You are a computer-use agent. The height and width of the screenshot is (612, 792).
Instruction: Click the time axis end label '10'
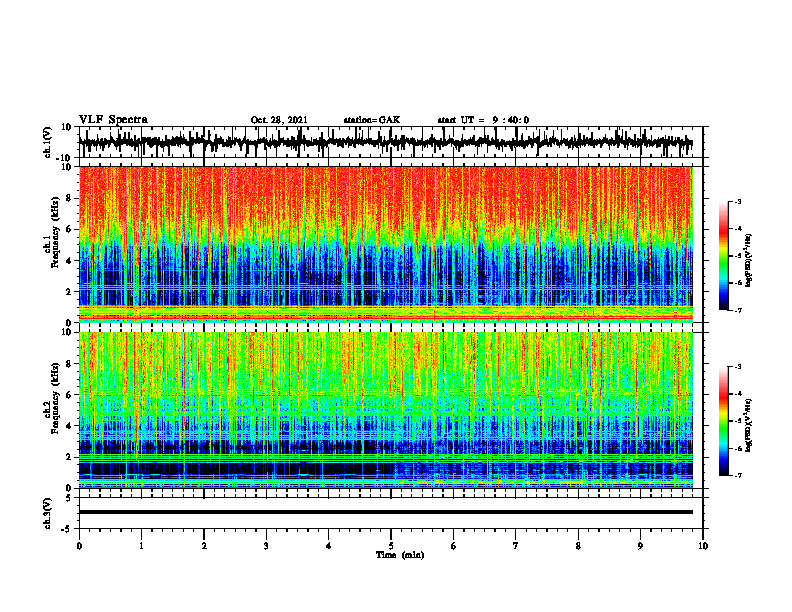tap(703, 546)
